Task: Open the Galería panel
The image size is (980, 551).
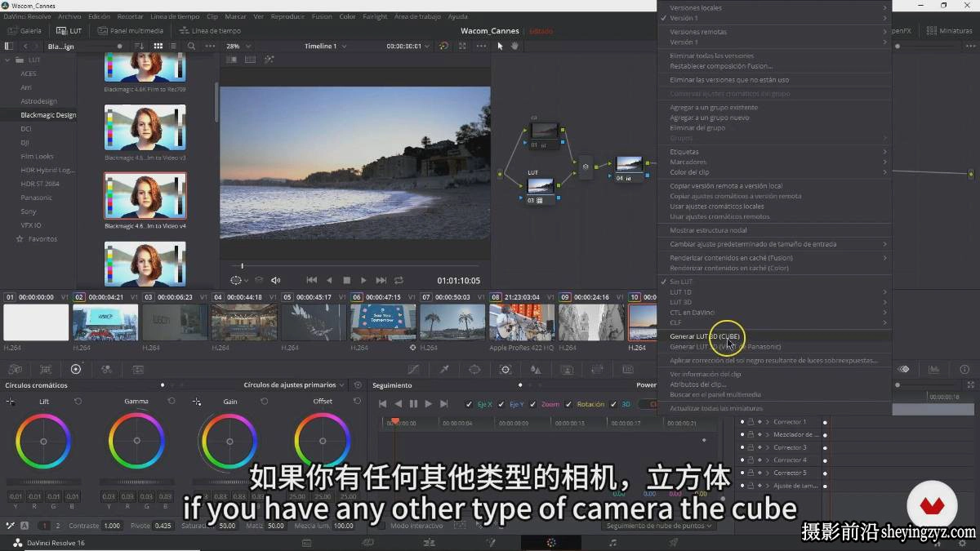Action: click(x=24, y=31)
